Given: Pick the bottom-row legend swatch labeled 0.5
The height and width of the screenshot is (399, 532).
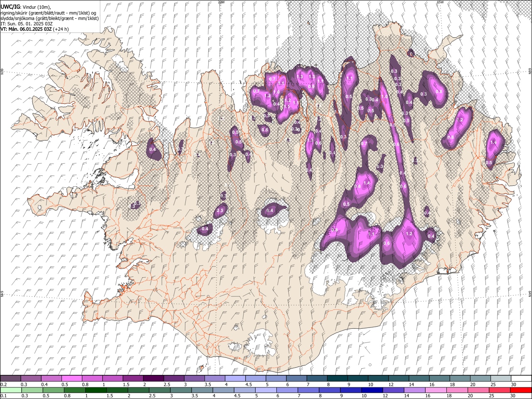Looking at the screenshot, I should (53, 390).
